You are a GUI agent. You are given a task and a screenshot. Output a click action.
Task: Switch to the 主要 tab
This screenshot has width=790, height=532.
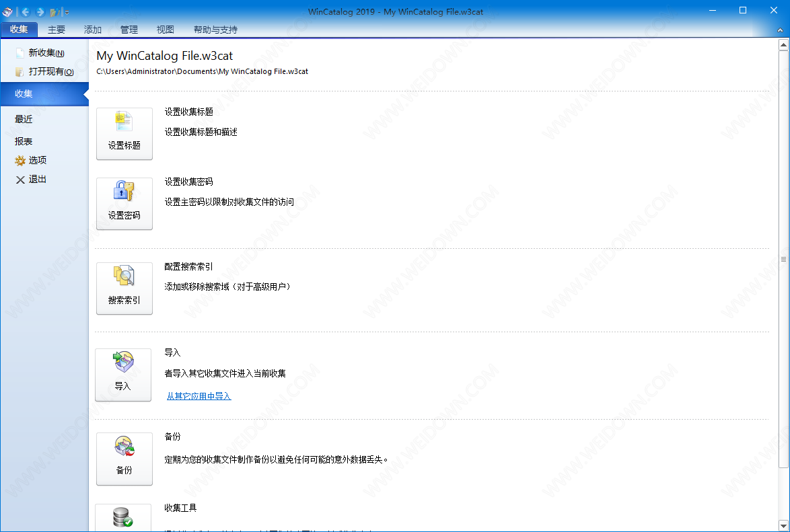(x=57, y=30)
